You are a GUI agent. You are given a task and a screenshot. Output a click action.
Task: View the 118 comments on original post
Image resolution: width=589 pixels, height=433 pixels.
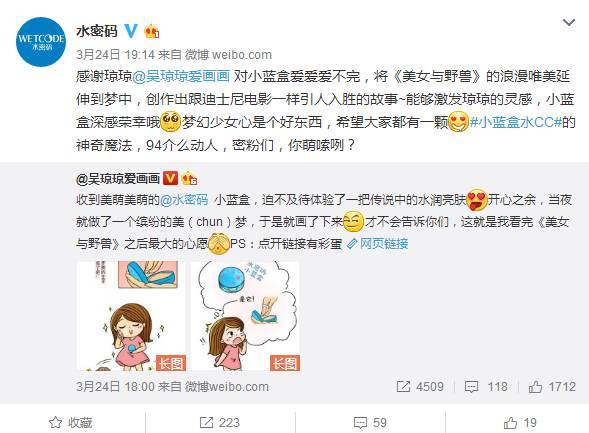486,386
